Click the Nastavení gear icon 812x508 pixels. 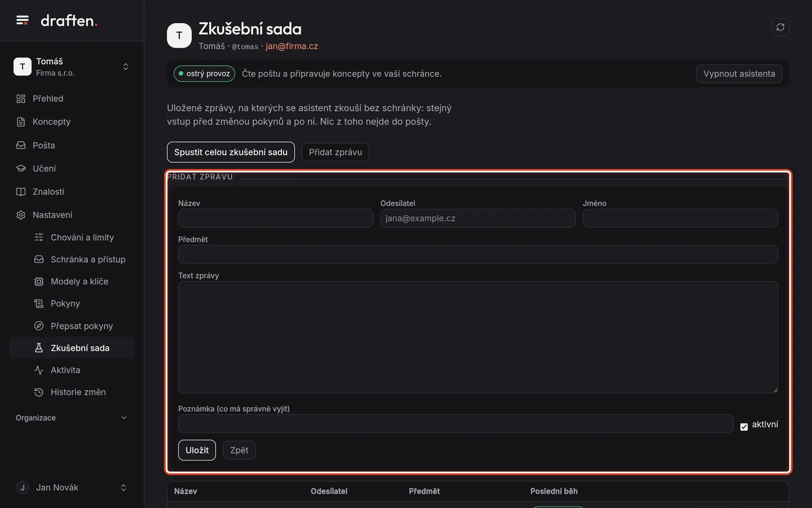click(21, 215)
